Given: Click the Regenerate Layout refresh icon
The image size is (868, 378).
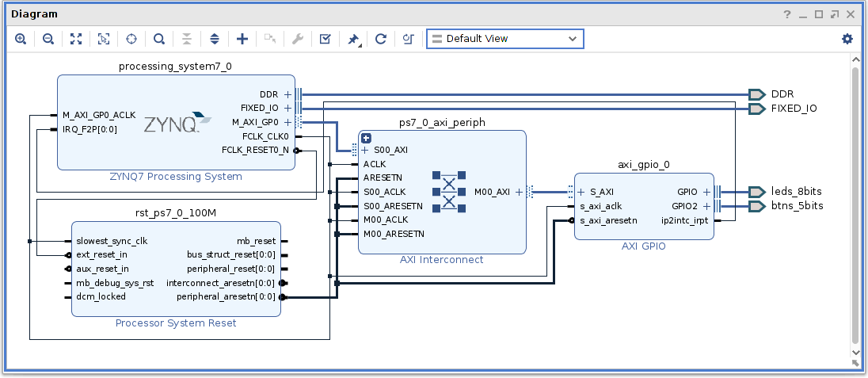Looking at the screenshot, I should pos(380,39).
